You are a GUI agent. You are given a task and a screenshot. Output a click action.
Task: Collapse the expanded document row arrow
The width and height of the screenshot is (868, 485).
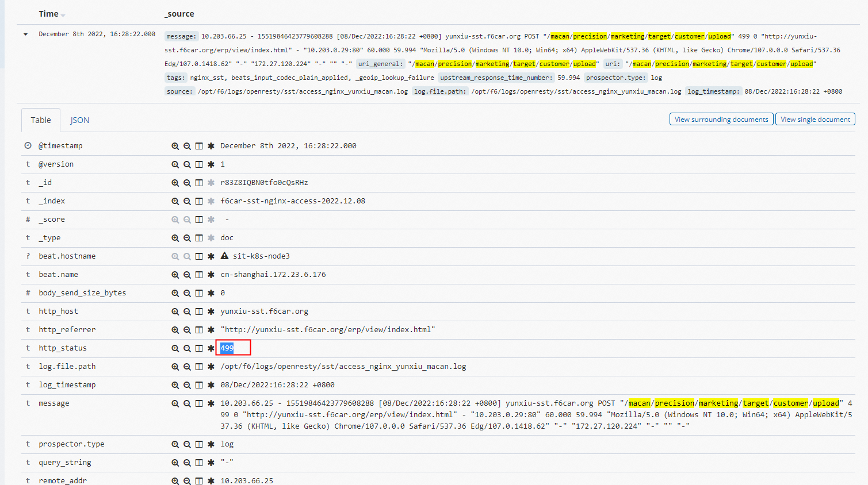coord(25,34)
